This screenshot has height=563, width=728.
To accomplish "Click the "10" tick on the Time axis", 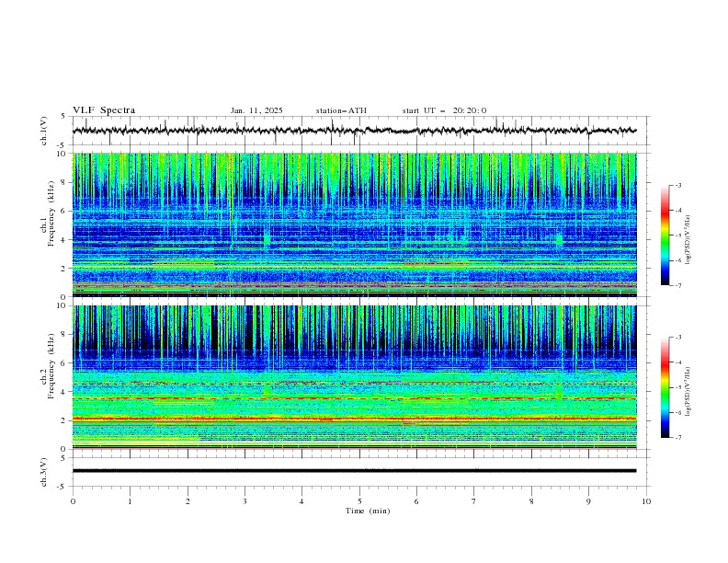I will pyautogui.click(x=646, y=501).
